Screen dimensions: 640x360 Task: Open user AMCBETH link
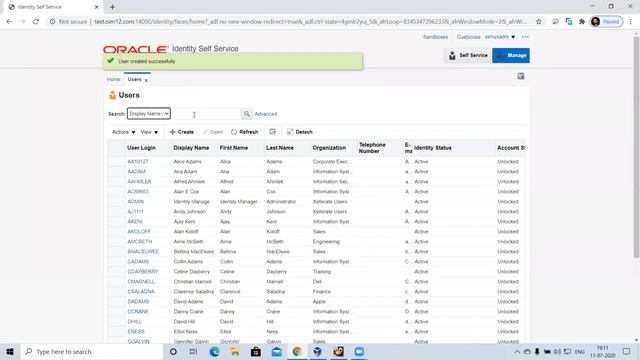(x=140, y=242)
